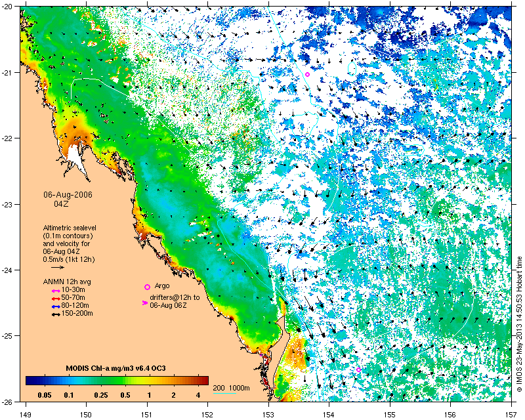The width and height of the screenshot is (525, 420).
Task: Click the '-26' latitude axis label
Action: tap(7, 402)
